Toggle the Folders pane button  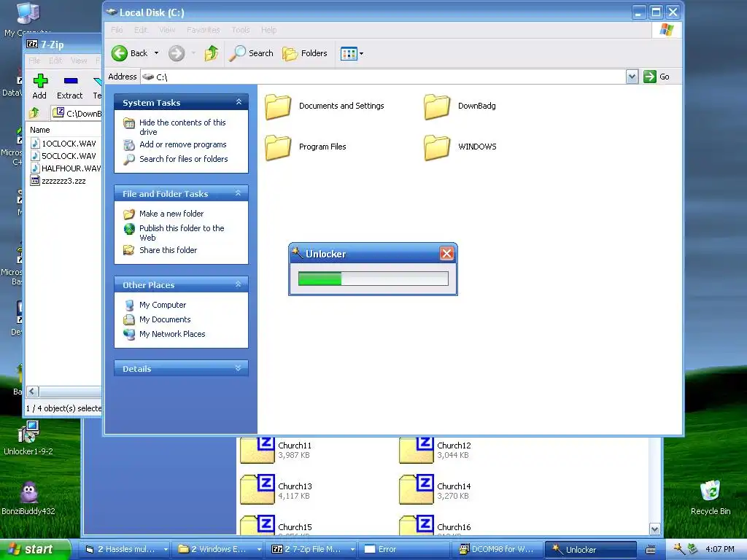pos(304,53)
